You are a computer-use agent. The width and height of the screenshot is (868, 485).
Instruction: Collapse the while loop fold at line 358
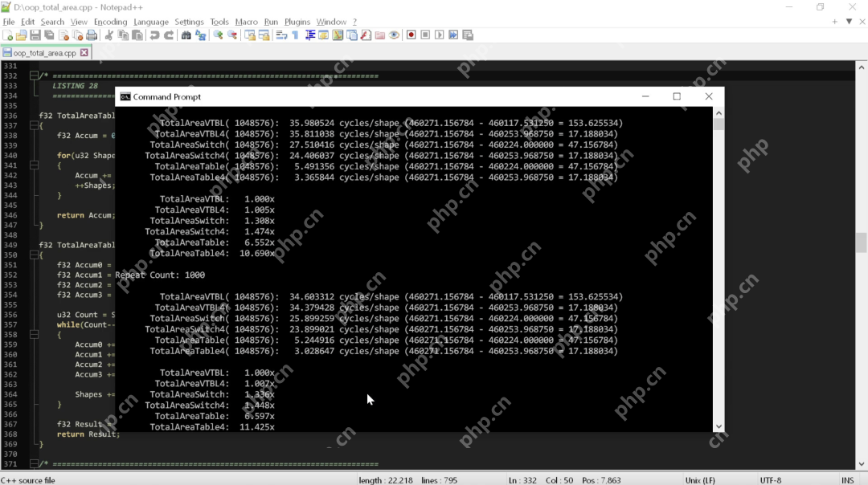34,335
